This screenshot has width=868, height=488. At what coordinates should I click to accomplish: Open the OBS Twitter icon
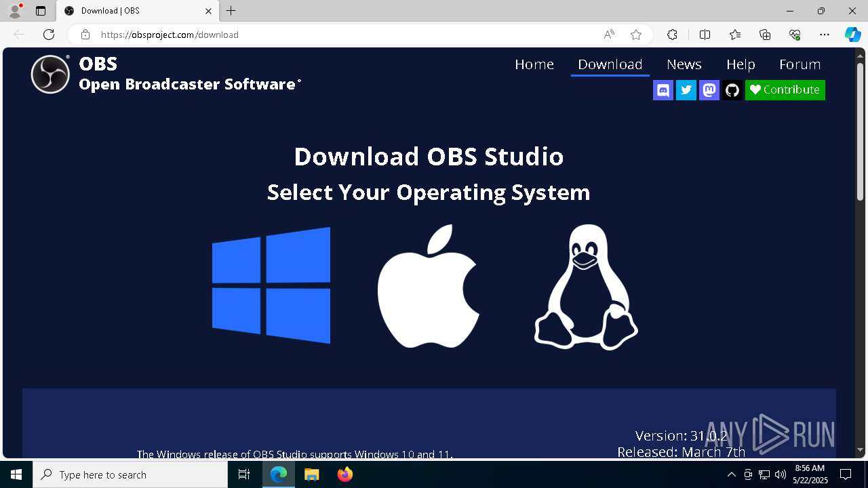pyautogui.click(x=686, y=90)
